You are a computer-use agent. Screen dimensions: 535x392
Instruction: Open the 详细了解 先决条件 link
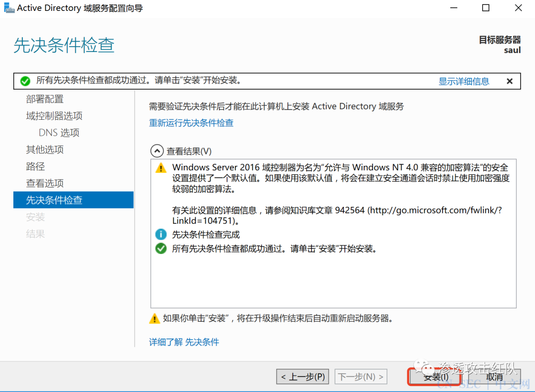pos(184,342)
